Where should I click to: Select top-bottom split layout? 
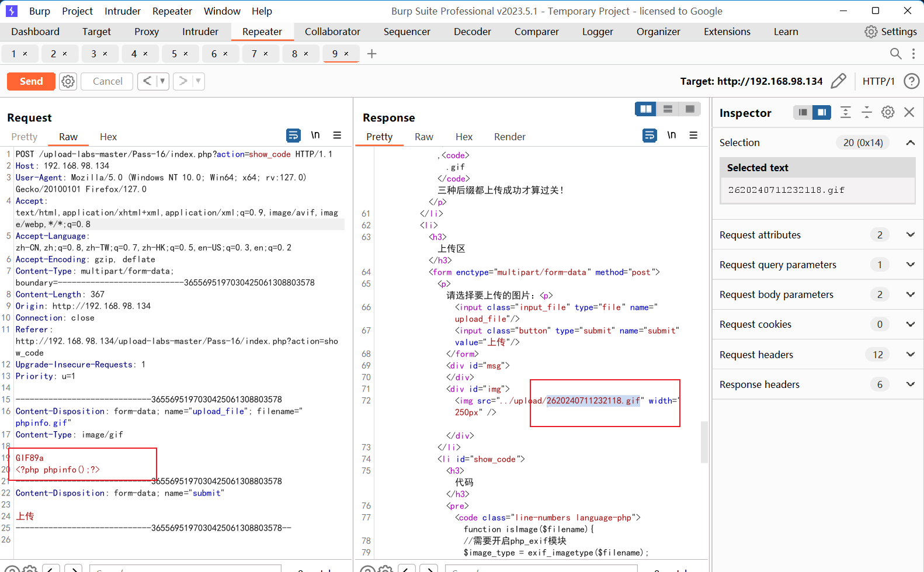click(x=668, y=109)
